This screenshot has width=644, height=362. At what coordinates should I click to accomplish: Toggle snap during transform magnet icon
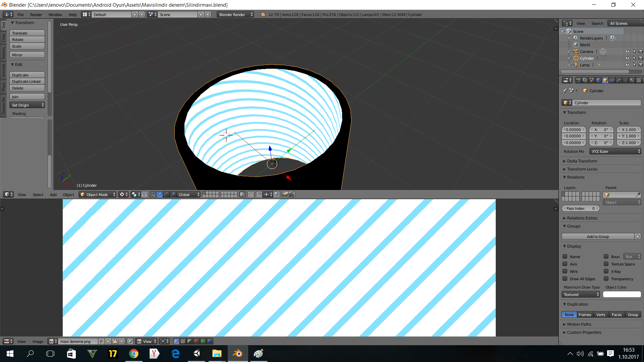[259, 194]
